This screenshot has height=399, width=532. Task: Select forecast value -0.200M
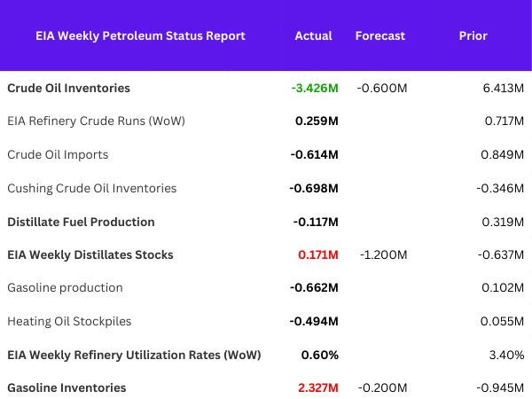[382, 387]
